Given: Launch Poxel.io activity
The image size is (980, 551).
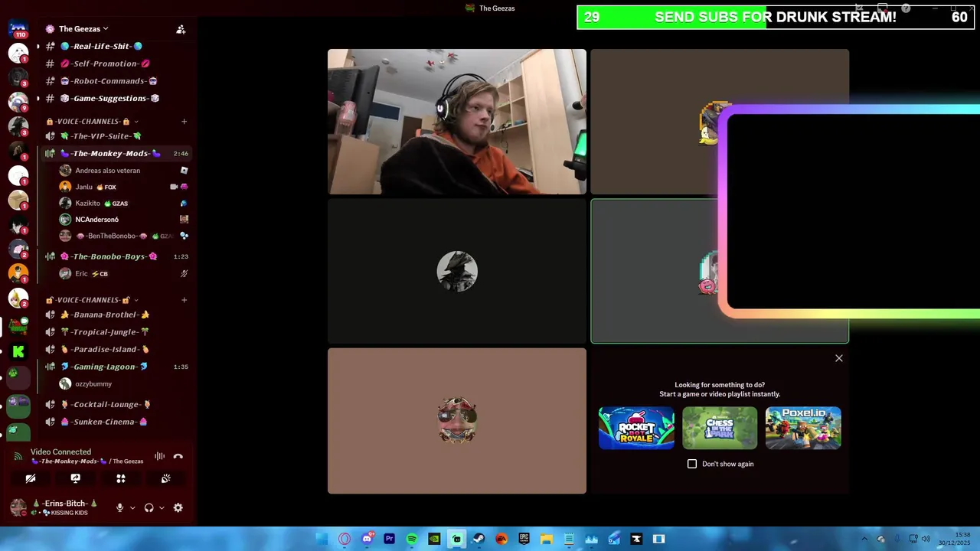Looking at the screenshot, I should (803, 428).
